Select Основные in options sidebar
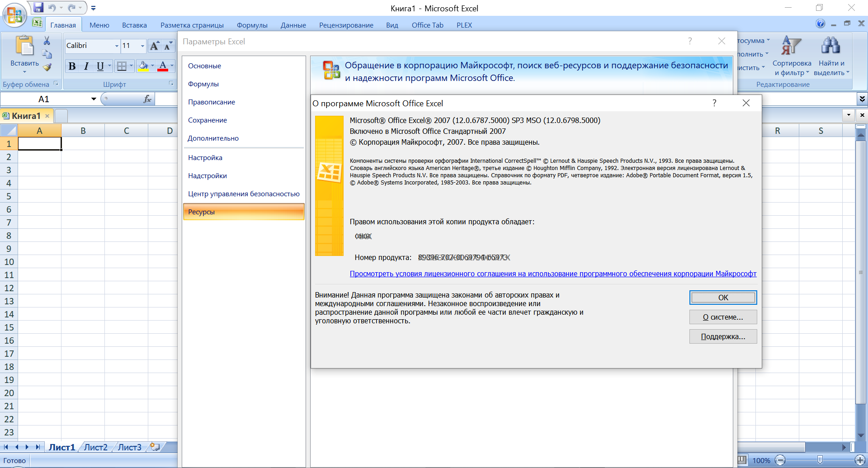 (244, 66)
